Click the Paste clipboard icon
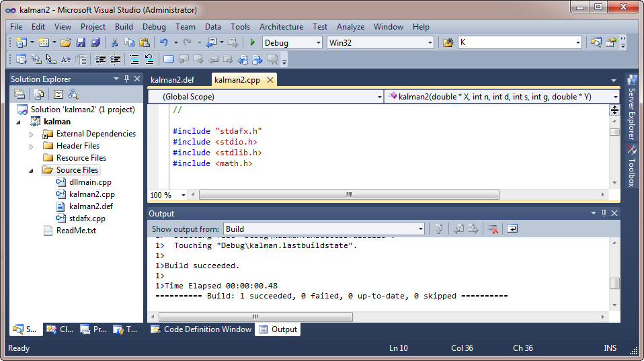This screenshot has height=361, width=644. [144, 42]
